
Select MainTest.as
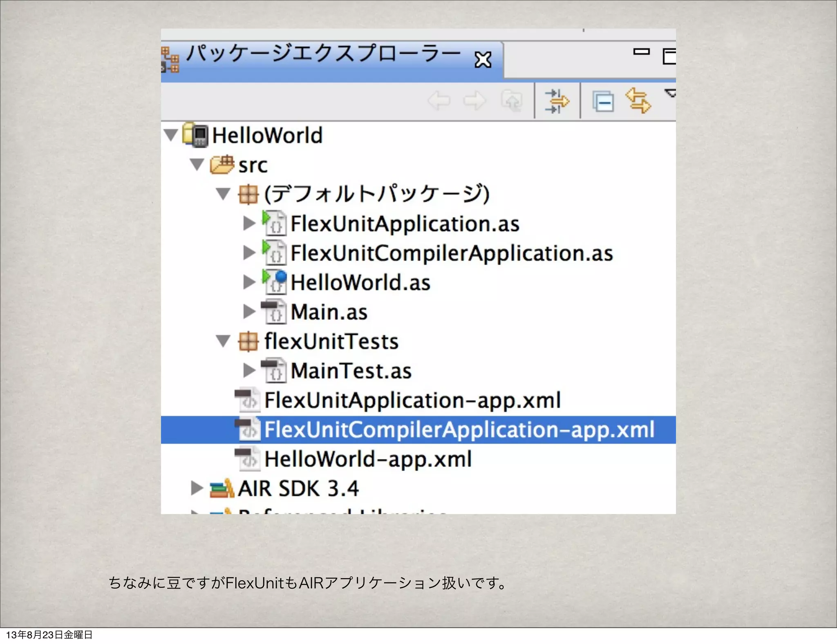[x=351, y=371]
